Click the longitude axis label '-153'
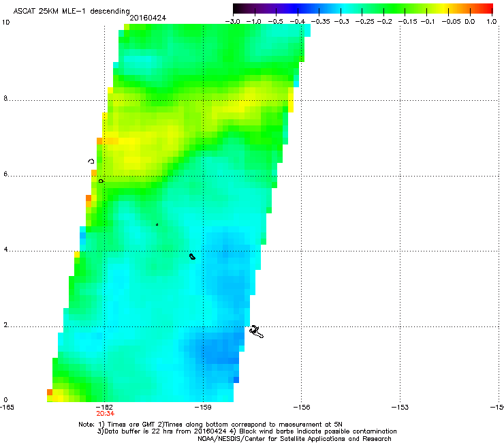This screenshot has width=504, height=443. pos(400,408)
